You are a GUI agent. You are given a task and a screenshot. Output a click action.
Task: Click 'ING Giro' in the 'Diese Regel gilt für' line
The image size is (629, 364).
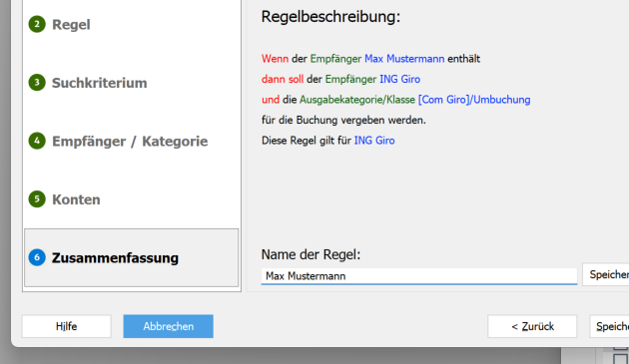coord(374,141)
